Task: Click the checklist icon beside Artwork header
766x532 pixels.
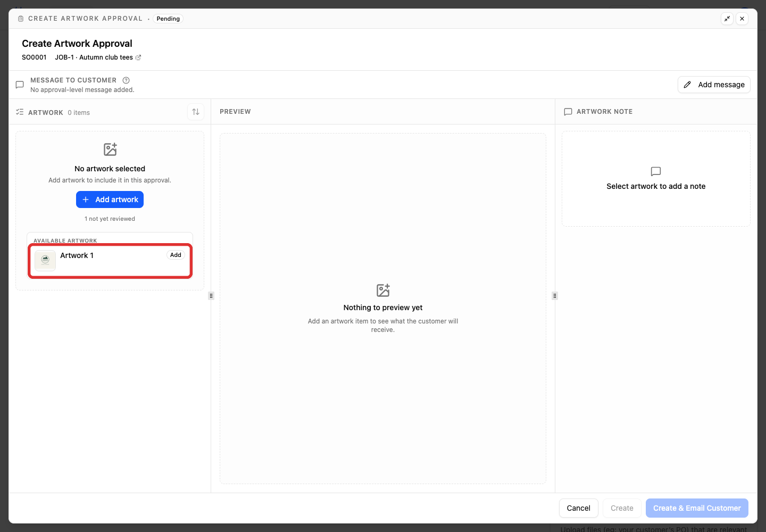Action: point(20,112)
